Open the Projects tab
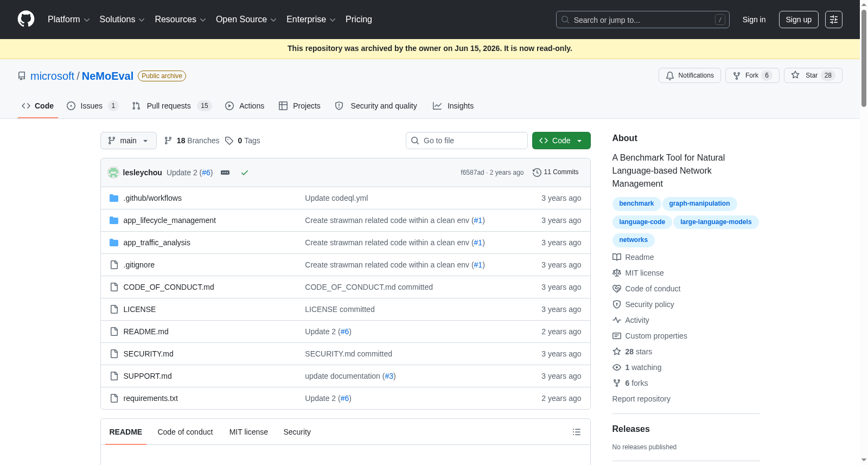Viewport: 868px width, 465px height. tap(299, 106)
